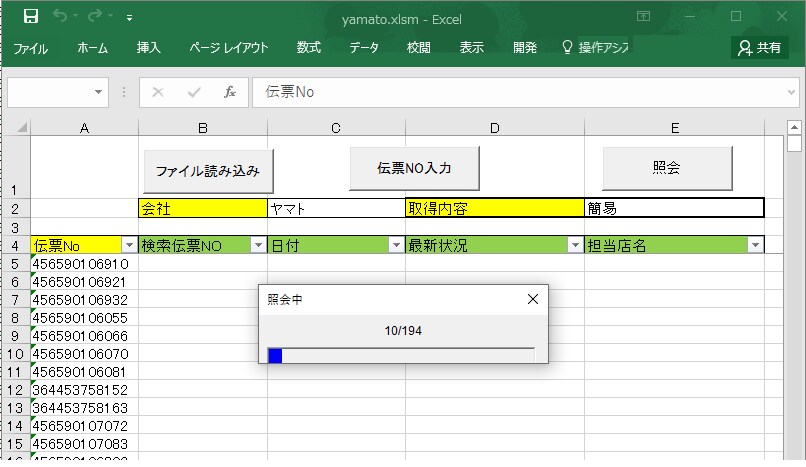This screenshot has height=467, width=806.
Task: Select column E header
Action: coord(674,128)
